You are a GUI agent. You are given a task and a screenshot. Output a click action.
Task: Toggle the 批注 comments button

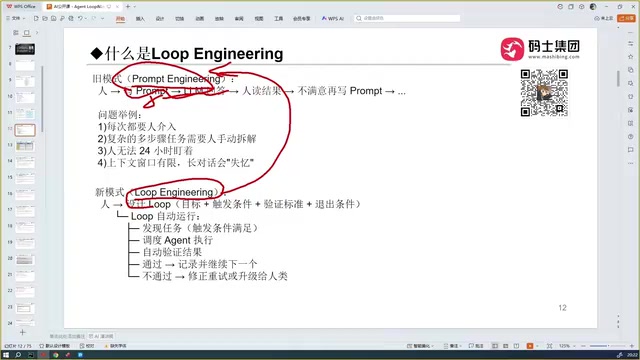[x=476, y=346]
